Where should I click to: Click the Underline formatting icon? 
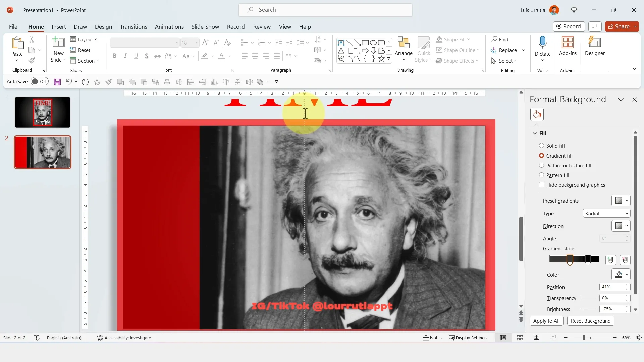(x=136, y=56)
